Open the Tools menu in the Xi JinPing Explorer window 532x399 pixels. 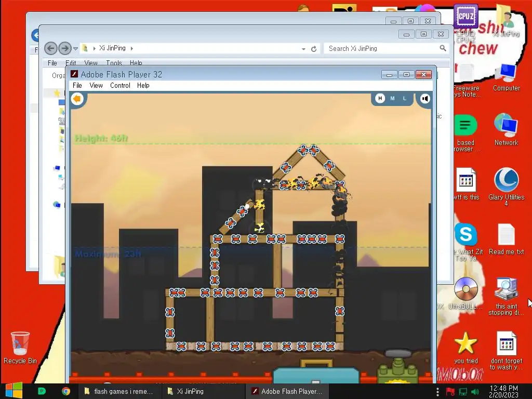tap(114, 63)
